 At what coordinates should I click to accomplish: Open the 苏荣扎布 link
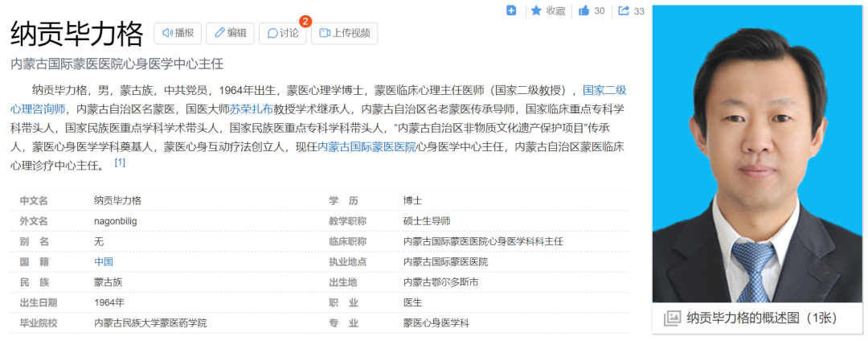click(252, 109)
